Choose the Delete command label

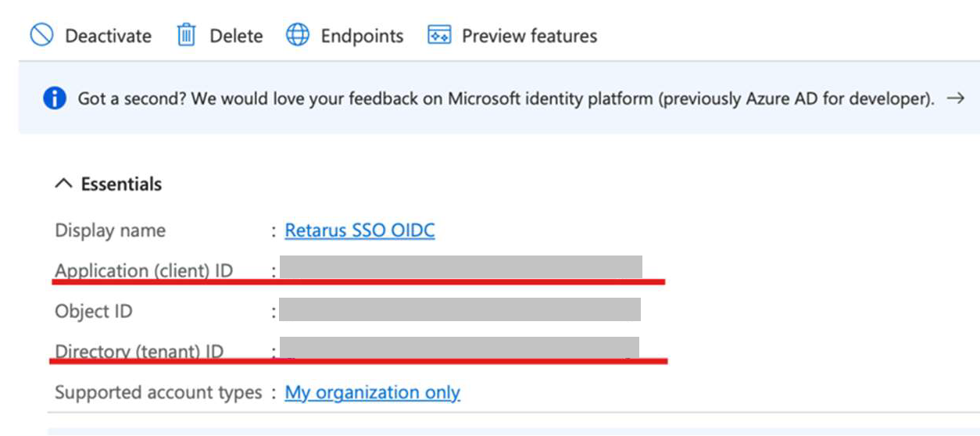(x=236, y=36)
